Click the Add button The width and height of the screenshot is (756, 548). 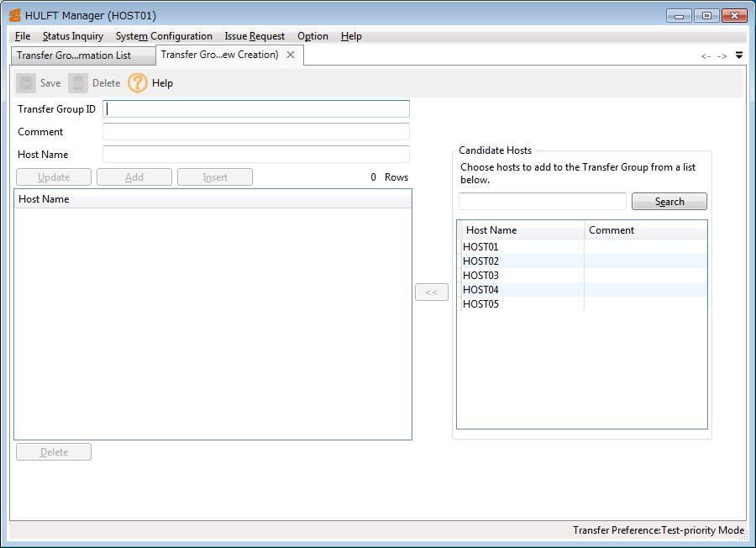(x=134, y=177)
